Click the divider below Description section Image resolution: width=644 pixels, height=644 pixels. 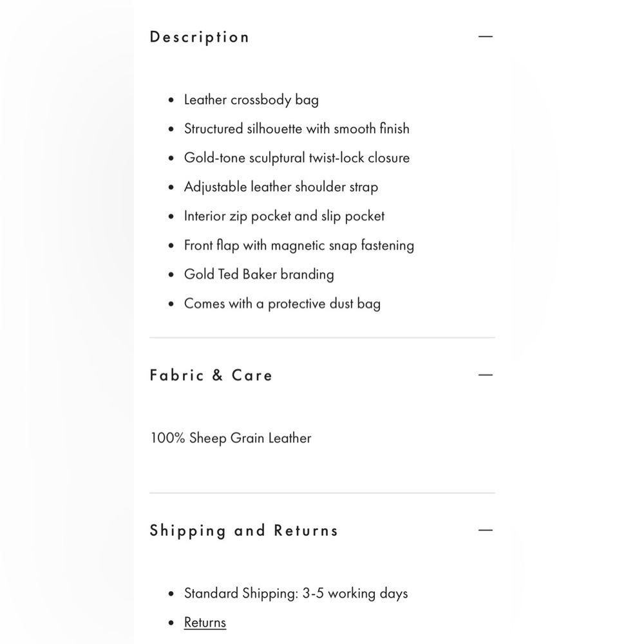323,337
